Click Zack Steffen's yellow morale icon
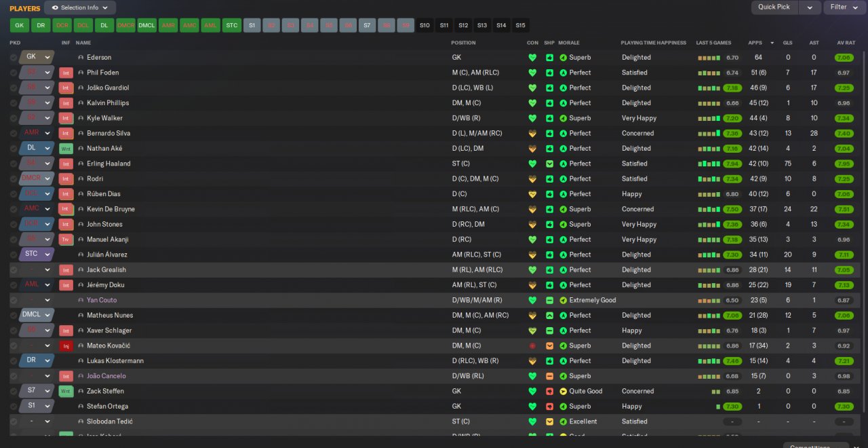 [563, 392]
